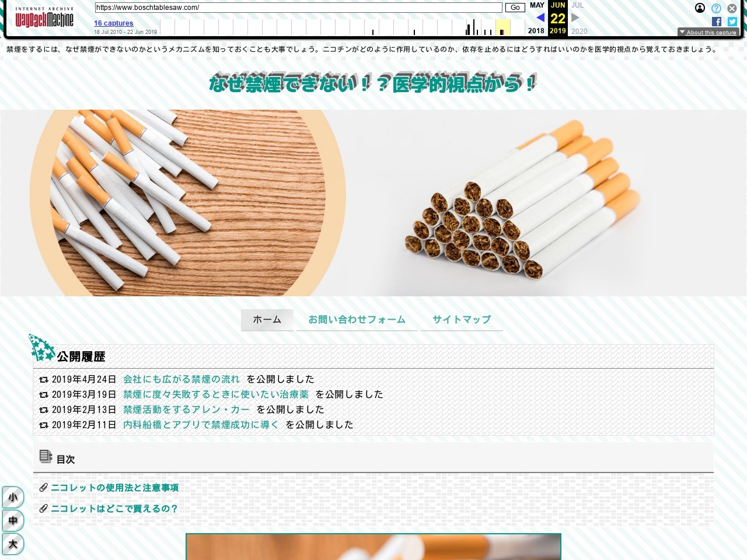Viewport: 747px width, 560px height.
Task: Open 会社にも広がる禁煙の流れ article link
Action: tap(181, 379)
